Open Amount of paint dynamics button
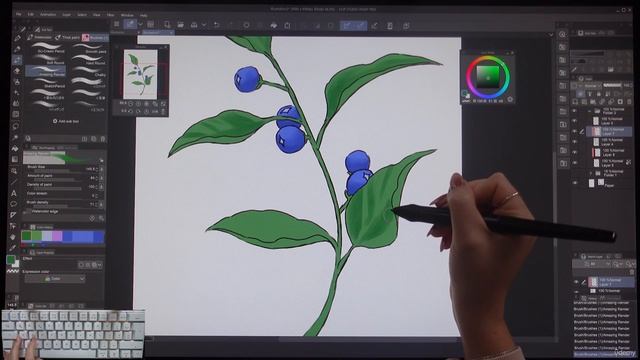Viewport: 640px width, 360px height. click(x=101, y=178)
